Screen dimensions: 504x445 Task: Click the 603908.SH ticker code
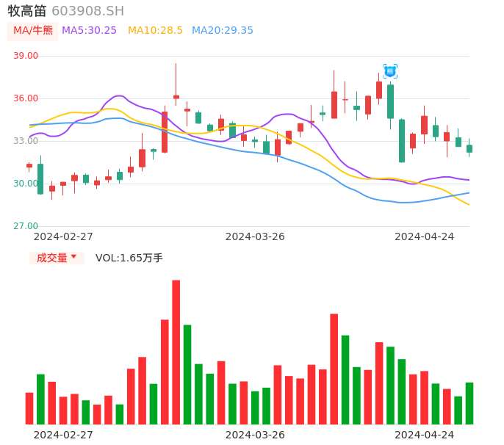click(x=87, y=11)
